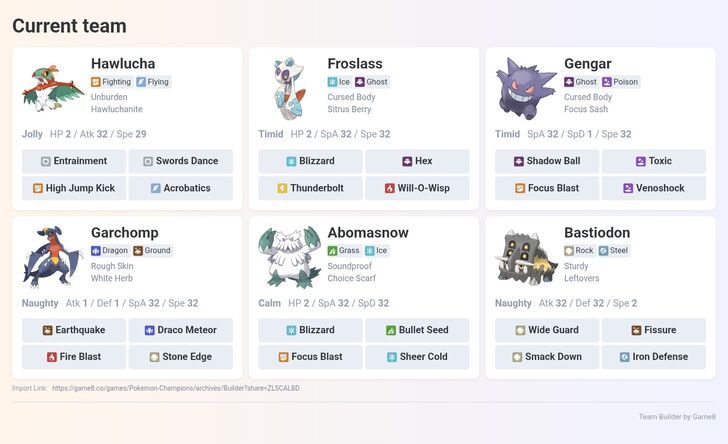Select Gengar's Shadow Ball move
This screenshot has height=444, width=728.
[x=546, y=161]
